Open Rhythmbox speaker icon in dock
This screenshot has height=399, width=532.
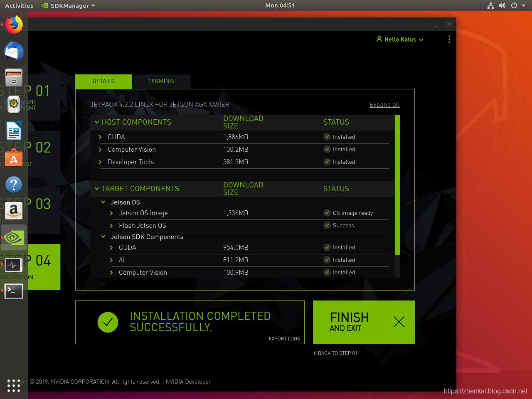click(14, 104)
